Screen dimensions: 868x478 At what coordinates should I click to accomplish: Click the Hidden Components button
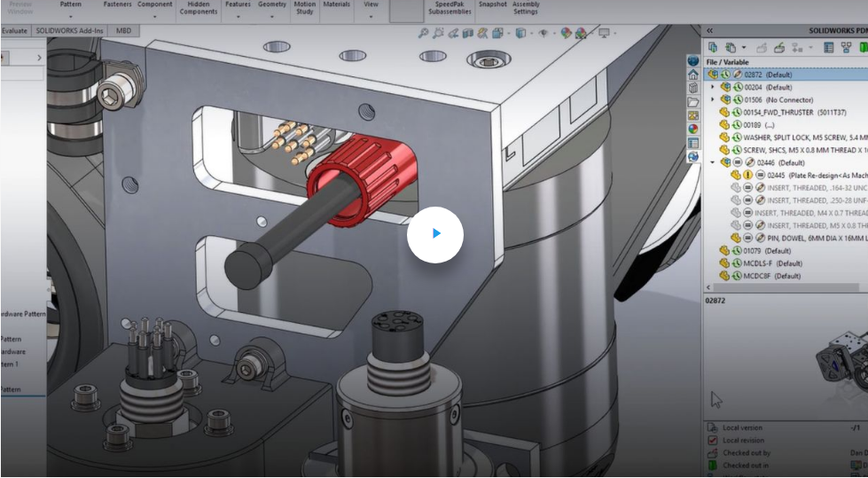[198, 8]
